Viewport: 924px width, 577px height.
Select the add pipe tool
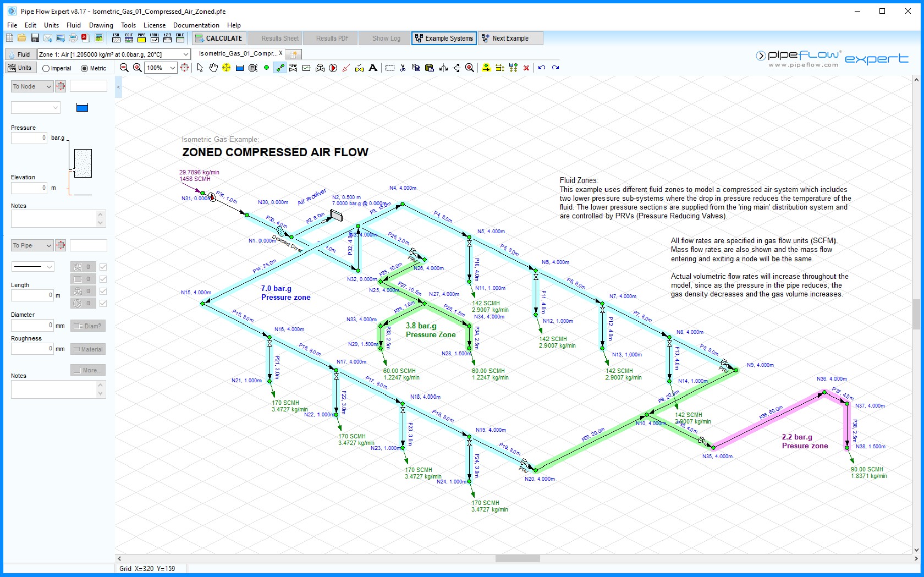point(280,68)
